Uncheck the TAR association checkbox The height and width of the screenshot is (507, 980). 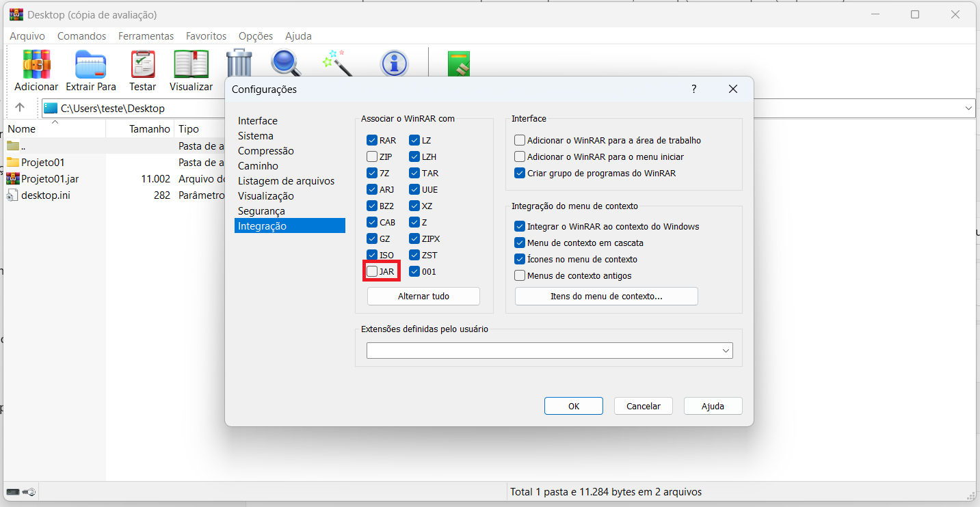coord(414,174)
